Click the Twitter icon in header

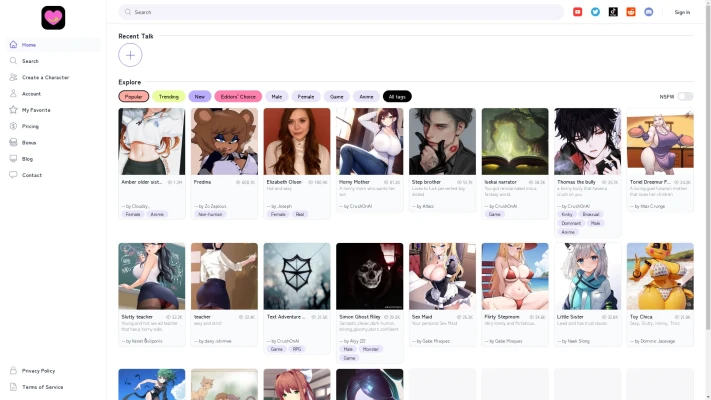(595, 12)
